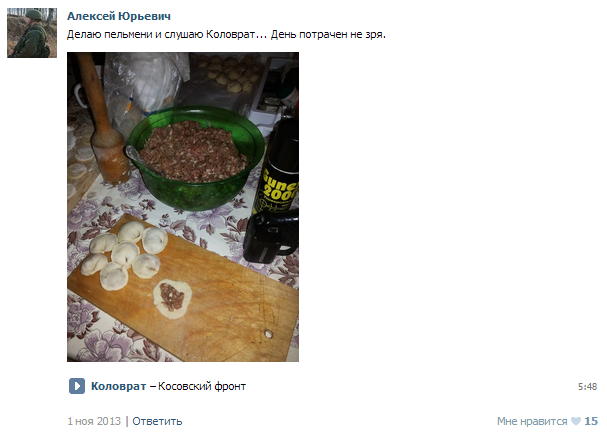Play the Коловрат audio track
The image size is (607, 437).
pyautogui.click(x=77, y=386)
